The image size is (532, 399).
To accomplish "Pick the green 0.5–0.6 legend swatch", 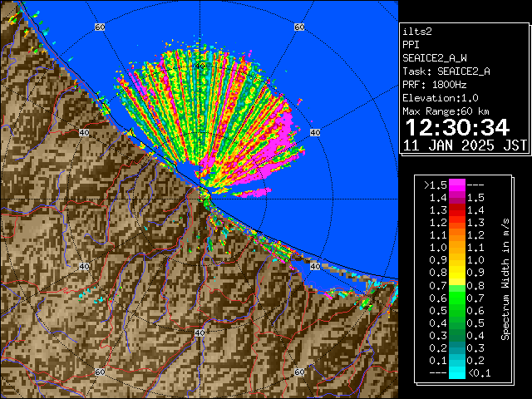I will point(457,310).
